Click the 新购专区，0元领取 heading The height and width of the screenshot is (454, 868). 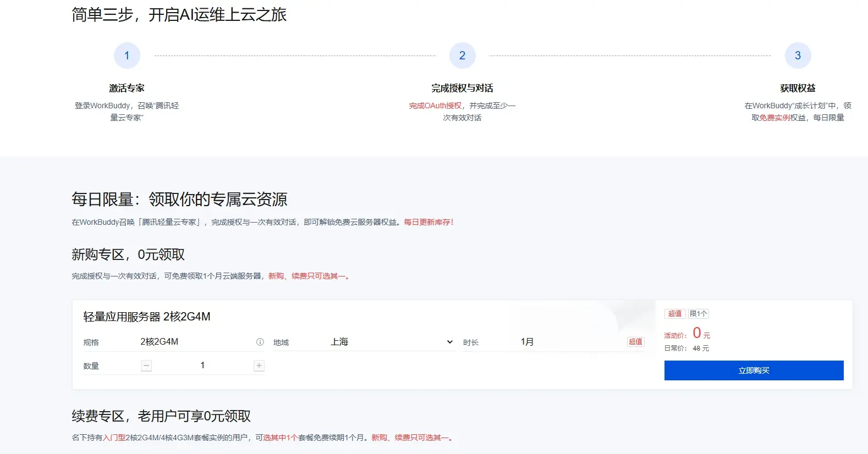(x=128, y=254)
